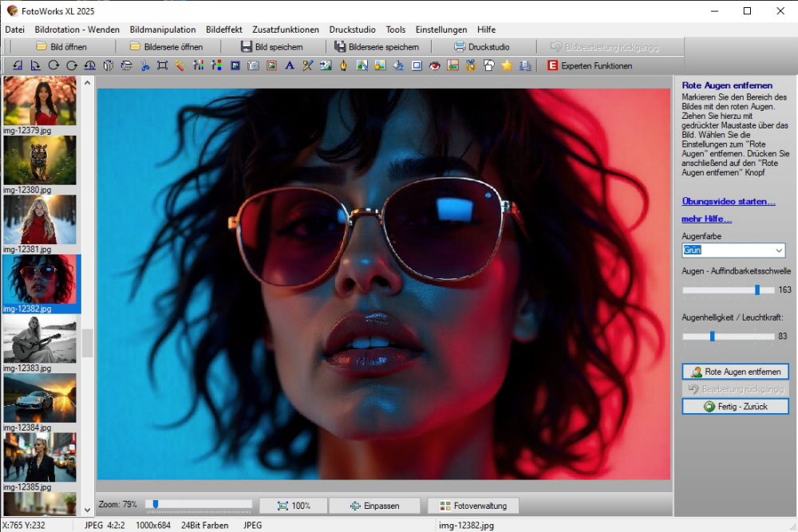Adjust the Augen Auffindbarkeitsschwelle slider
Image resolution: width=798 pixels, height=532 pixels.
tap(757, 290)
